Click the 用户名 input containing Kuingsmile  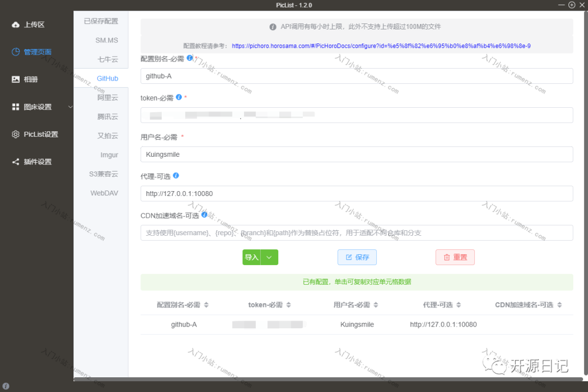[x=357, y=155]
